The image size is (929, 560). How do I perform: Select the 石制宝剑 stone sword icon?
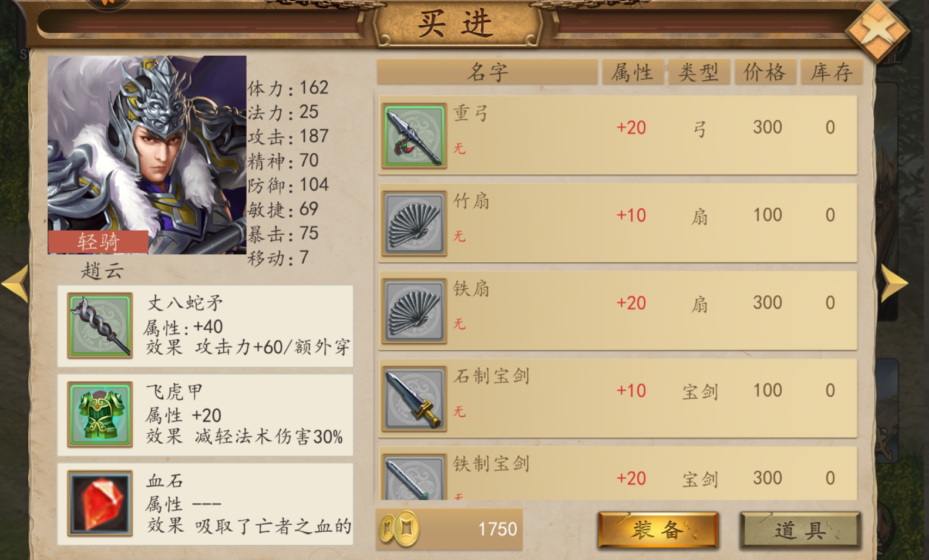point(414,399)
